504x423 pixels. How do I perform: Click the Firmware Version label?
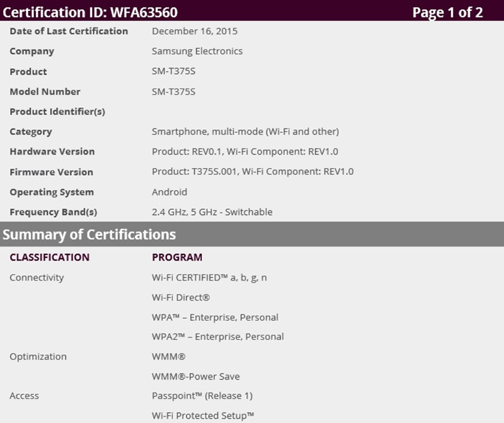[x=52, y=172]
